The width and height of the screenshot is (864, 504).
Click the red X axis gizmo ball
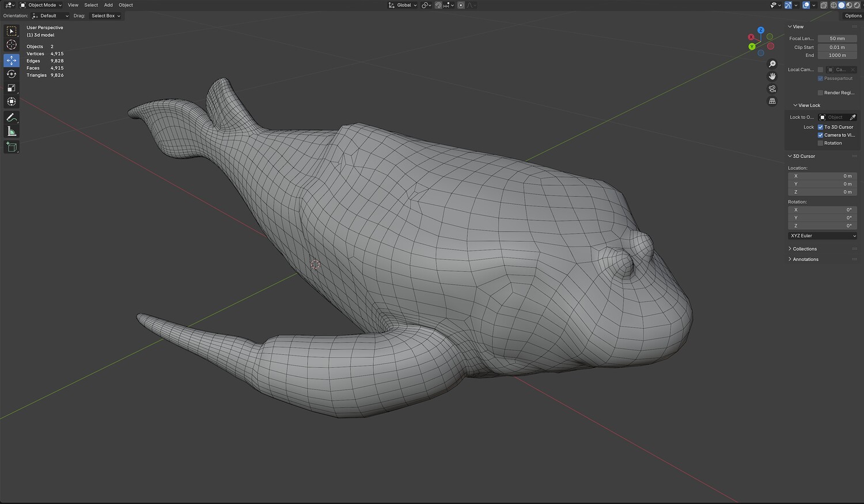pos(751,37)
